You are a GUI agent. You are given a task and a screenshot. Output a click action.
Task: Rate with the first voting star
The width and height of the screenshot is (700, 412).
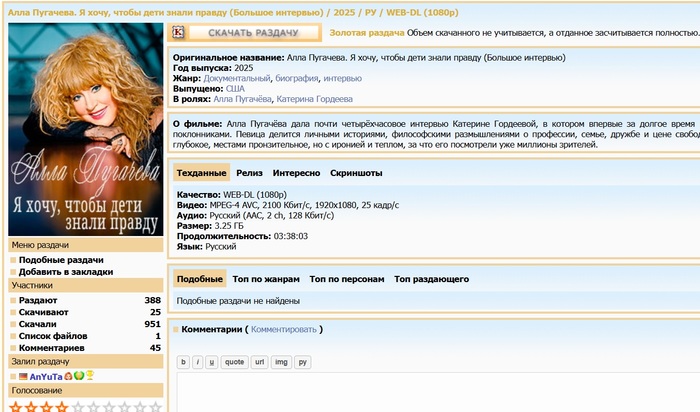tap(16, 406)
